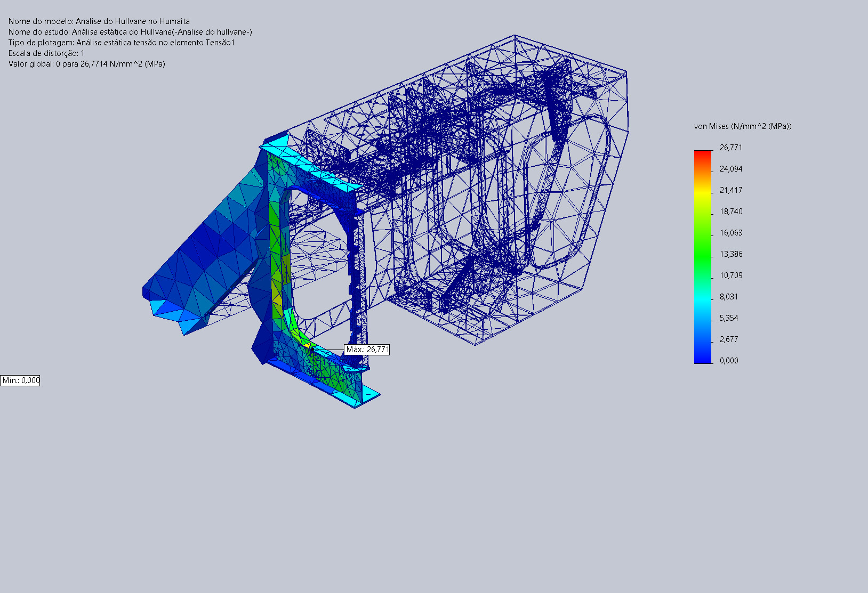Click the red top of the color bar

(703, 154)
